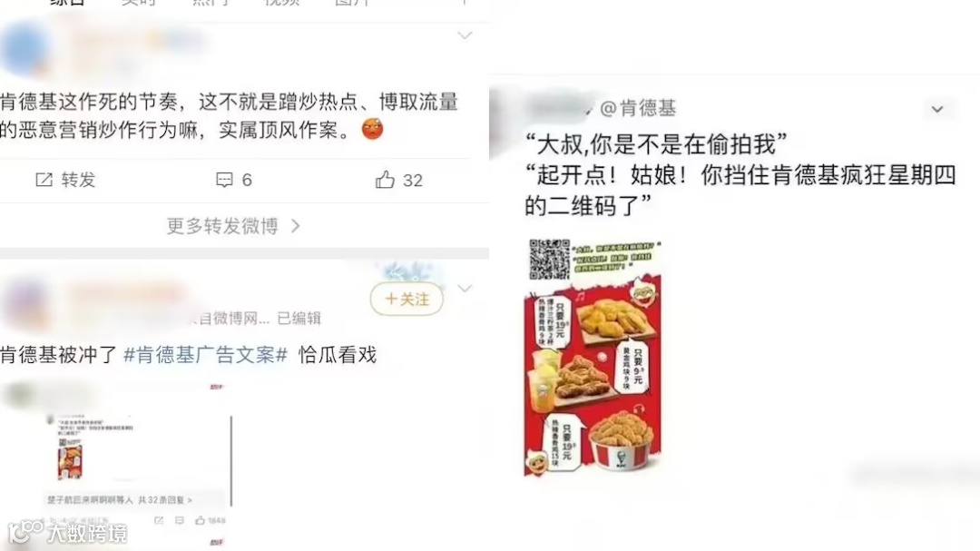Screen dimensions: 980x551
Task: Tap the small comment icon in embedded post
Action: point(180,520)
